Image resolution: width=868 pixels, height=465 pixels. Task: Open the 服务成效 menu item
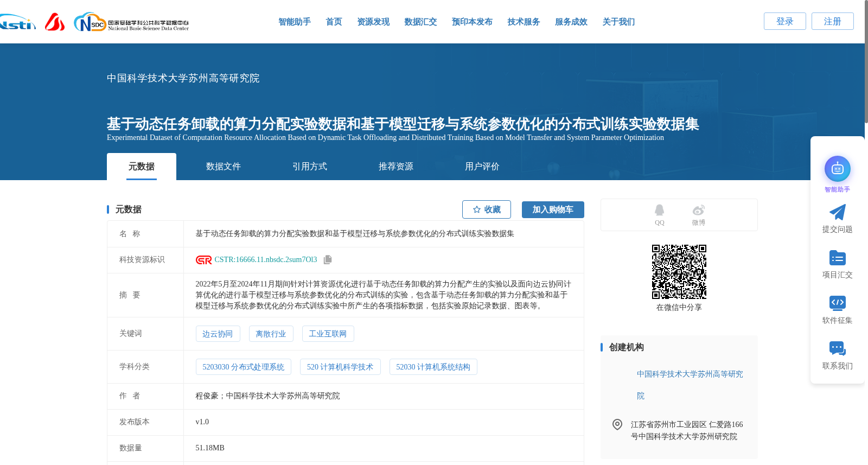tap(571, 22)
